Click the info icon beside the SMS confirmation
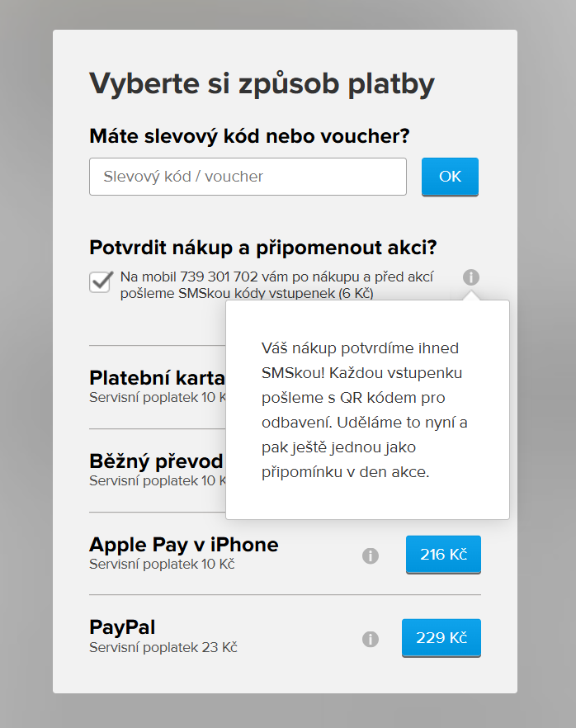The height and width of the screenshot is (728, 576). coord(471,277)
